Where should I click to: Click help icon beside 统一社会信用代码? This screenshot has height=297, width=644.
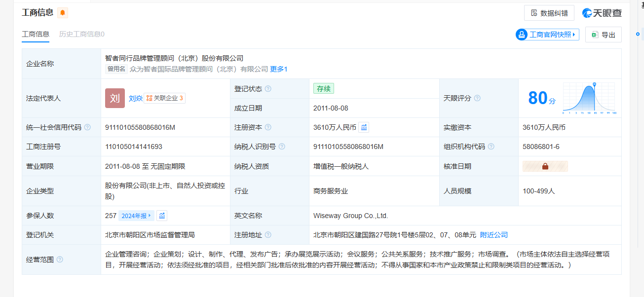pos(87,127)
